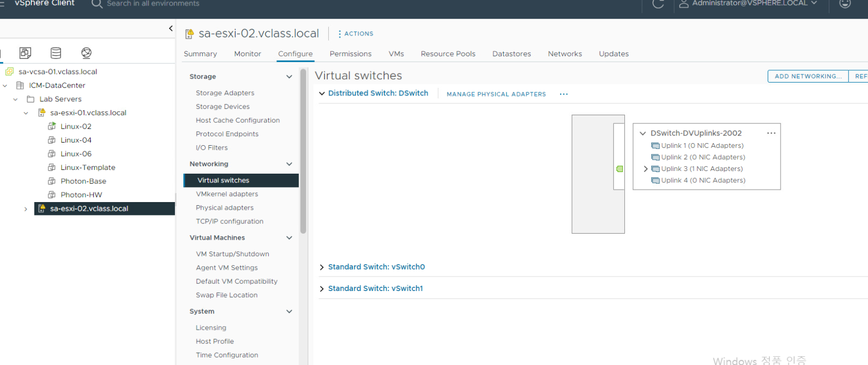Viewport: 868px width, 365px height.
Task: Open Licensing settings
Action: (211, 328)
